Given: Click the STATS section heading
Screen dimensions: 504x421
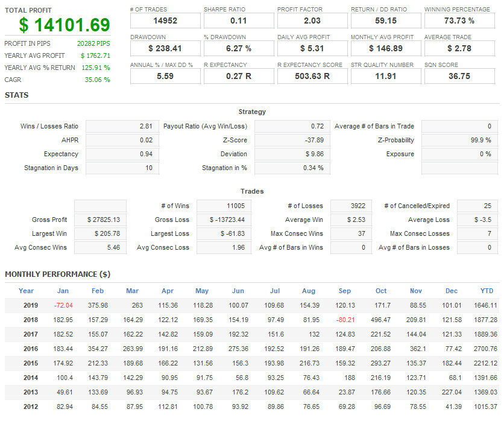Looking at the screenshot, I should click(x=17, y=95).
